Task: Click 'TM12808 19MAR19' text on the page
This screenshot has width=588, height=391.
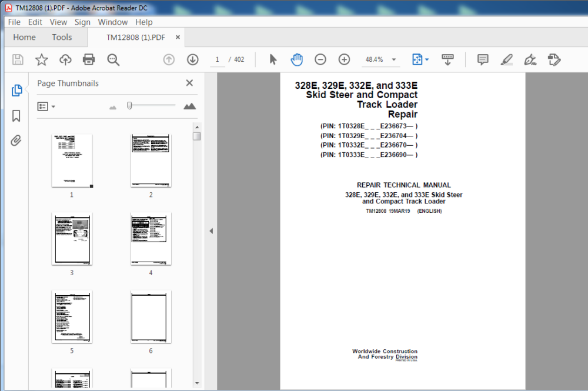Action: coord(387,211)
